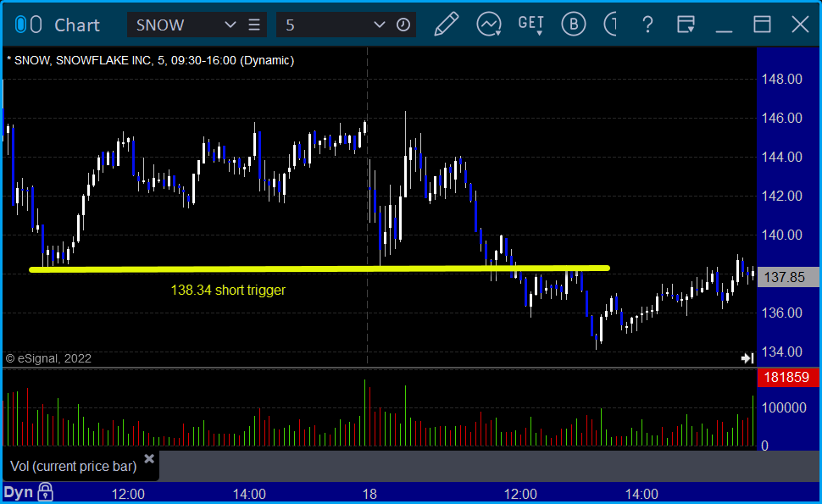Open help with the question mark
The image size is (822, 504).
(648, 25)
